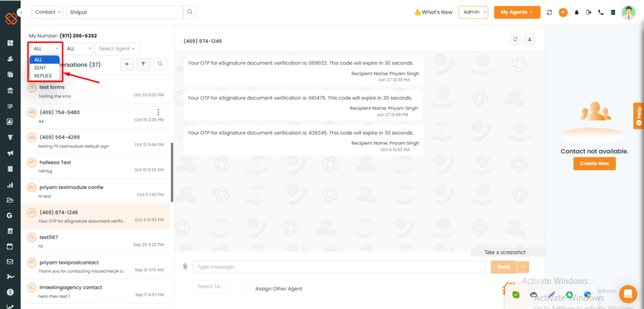Open the Help side tab

[639, 116]
